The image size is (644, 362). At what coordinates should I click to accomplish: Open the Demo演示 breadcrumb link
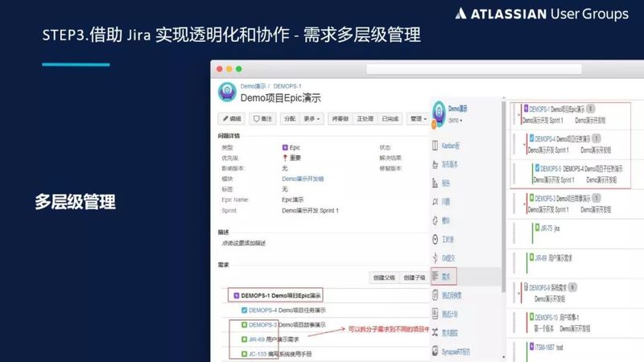[253, 86]
